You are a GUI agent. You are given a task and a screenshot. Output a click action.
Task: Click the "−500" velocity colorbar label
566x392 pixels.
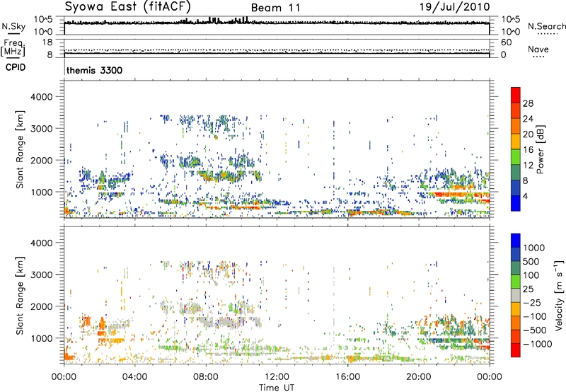pos(535,330)
